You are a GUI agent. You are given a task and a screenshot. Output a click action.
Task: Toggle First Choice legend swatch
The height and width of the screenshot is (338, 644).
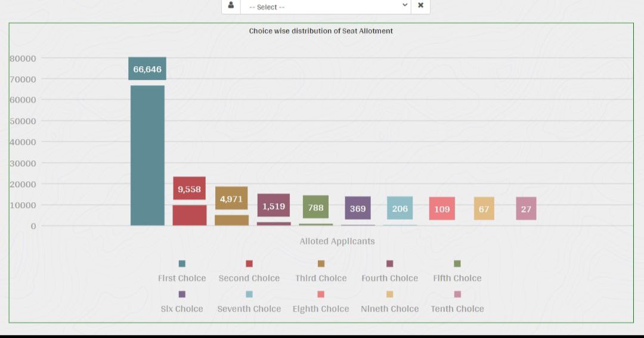(182, 263)
